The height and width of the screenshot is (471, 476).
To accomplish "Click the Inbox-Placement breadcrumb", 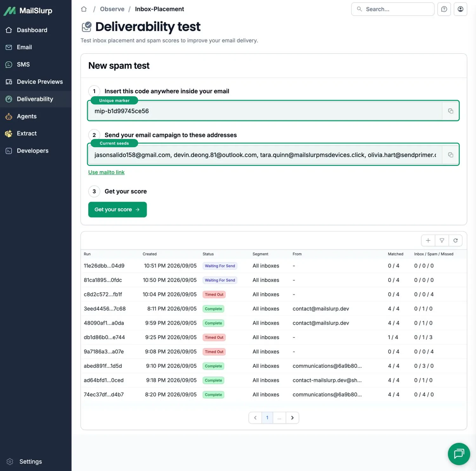I will (159, 9).
